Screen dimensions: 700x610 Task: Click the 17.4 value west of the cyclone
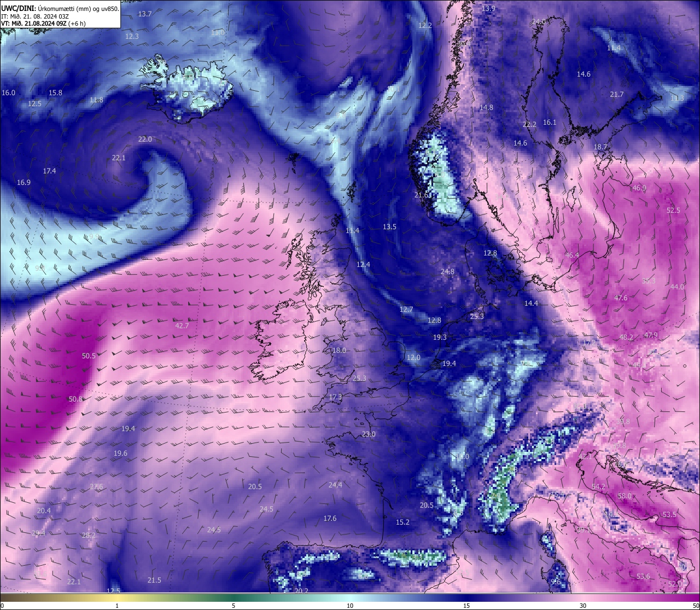click(49, 171)
